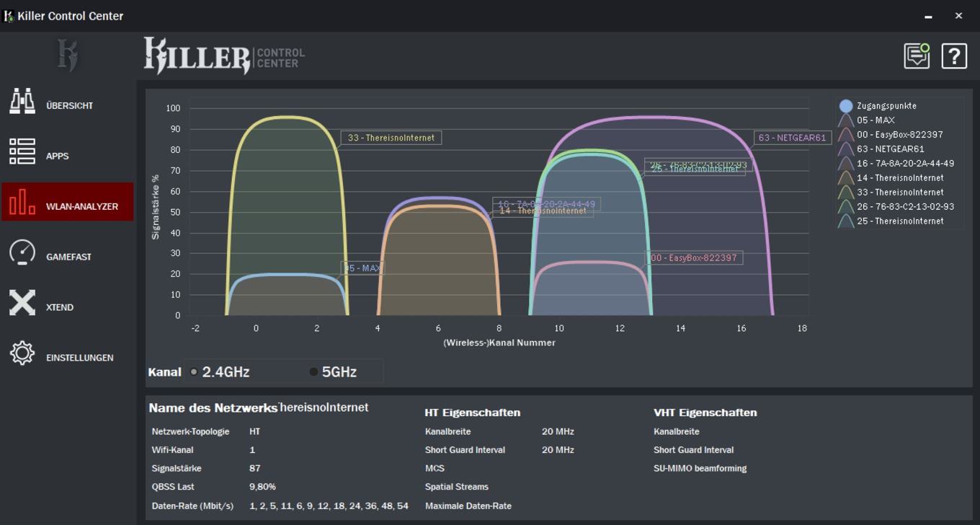Open the Einstellungen gear icon
The width and height of the screenshot is (980, 525).
pos(22,353)
